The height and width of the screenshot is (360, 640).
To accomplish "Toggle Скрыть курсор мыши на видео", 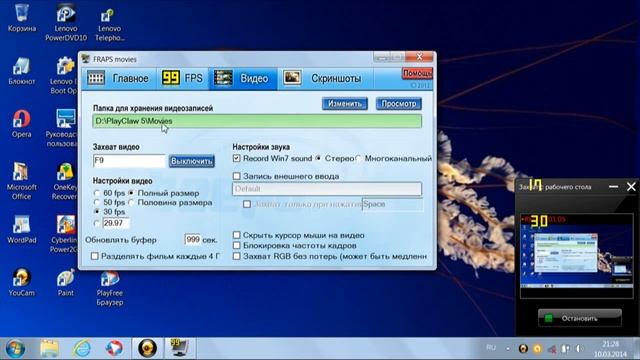I will tap(237, 235).
